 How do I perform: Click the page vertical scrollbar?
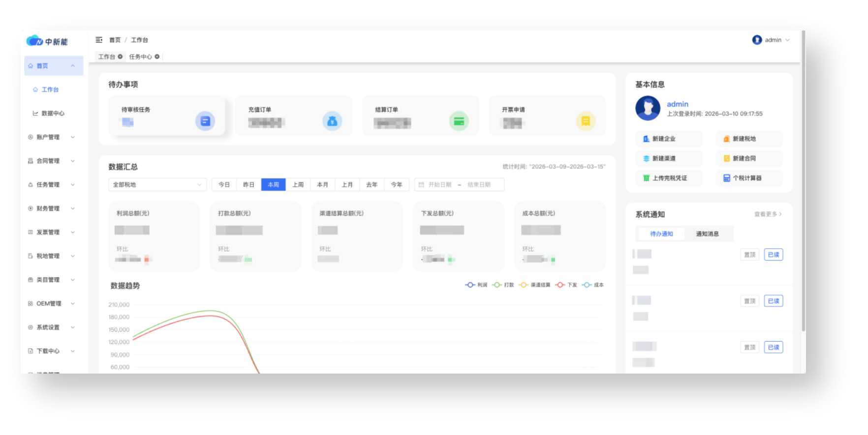tap(803, 182)
